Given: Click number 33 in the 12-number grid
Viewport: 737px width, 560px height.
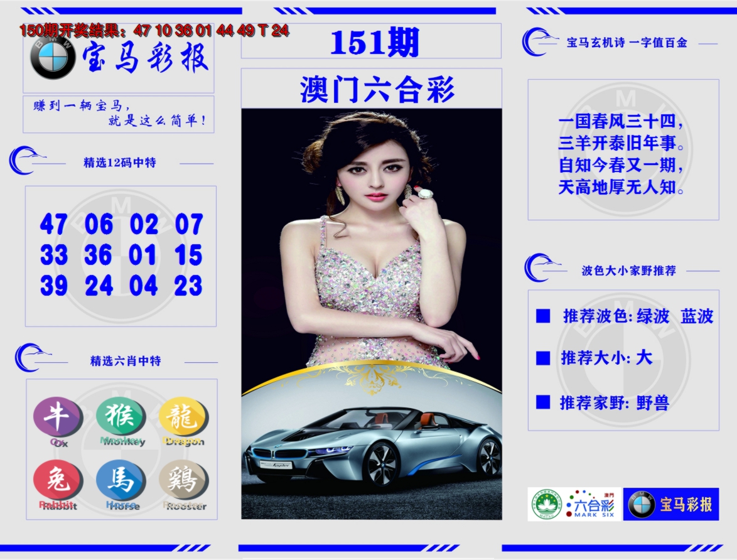Looking at the screenshot, I should [53, 256].
